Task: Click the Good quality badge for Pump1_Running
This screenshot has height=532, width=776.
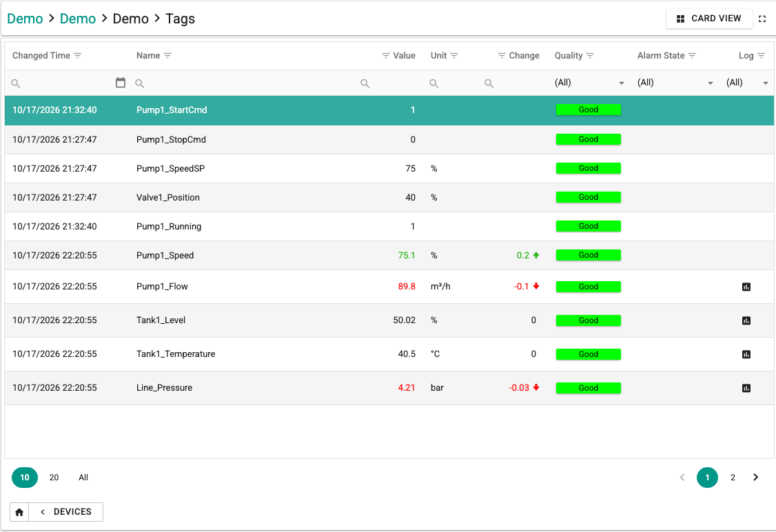Action: pos(589,227)
